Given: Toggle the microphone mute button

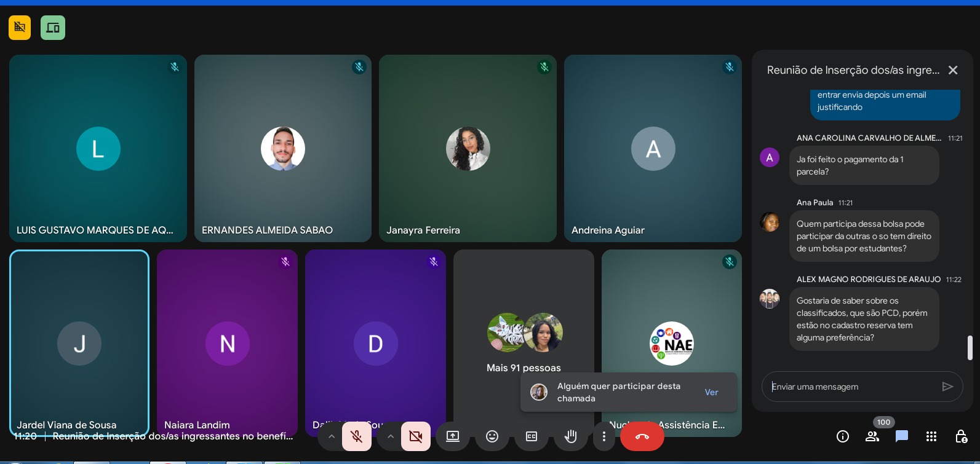Looking at the screenshot, I should coord(356,436).
